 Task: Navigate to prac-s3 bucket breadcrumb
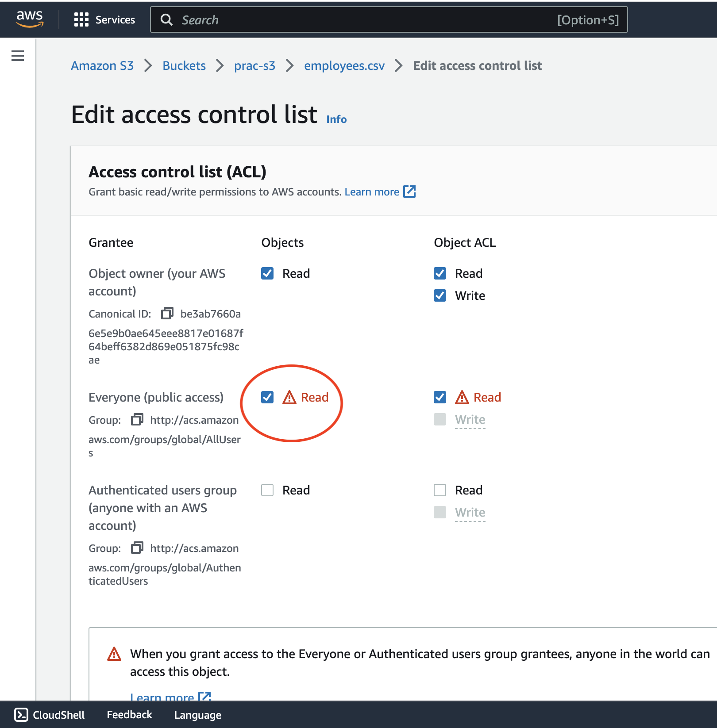pyautogui.click(x=254, y=65)
